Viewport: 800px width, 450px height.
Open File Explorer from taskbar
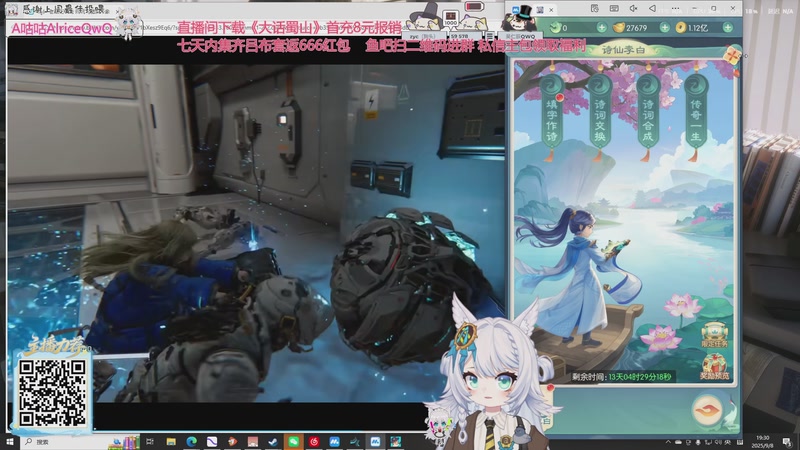[x=170, y=442]
